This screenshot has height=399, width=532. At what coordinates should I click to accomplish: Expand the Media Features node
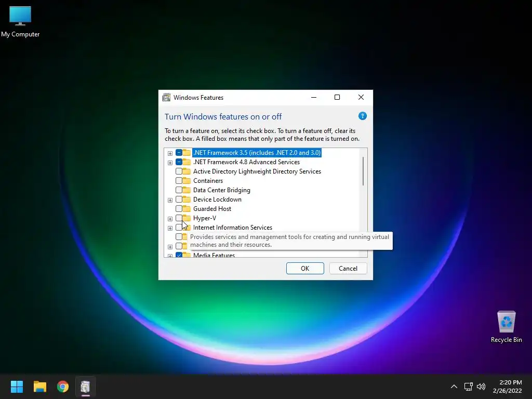pos(170,256)
